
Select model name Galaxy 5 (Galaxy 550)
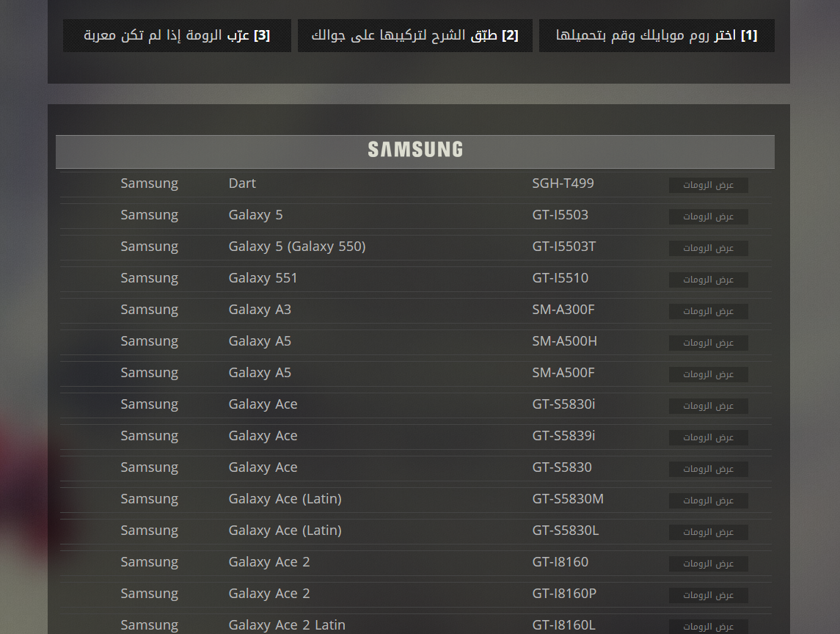click(x=297, y=247)
